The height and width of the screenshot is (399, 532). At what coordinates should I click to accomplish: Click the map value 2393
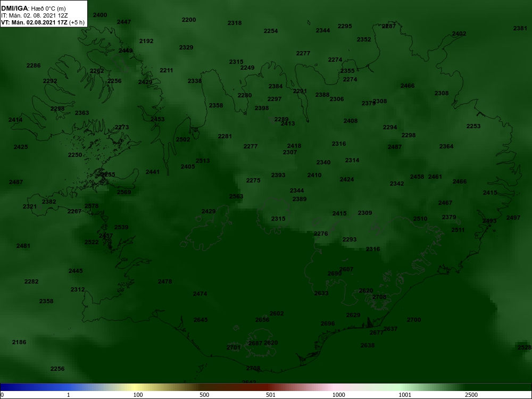click(278, 175)
